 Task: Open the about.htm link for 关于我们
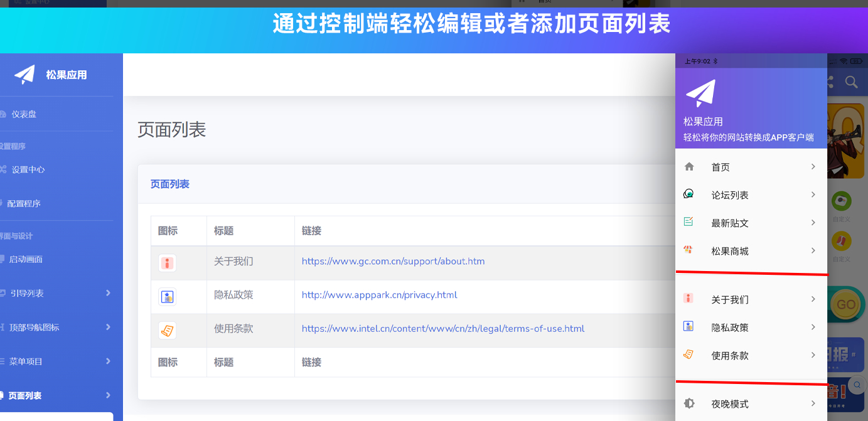point(393,261)
